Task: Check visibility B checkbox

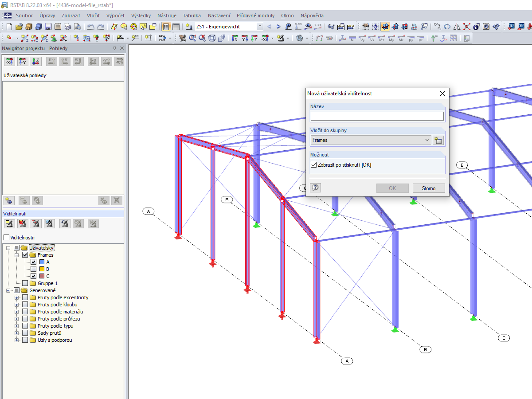Action: (x=33, y=269)
